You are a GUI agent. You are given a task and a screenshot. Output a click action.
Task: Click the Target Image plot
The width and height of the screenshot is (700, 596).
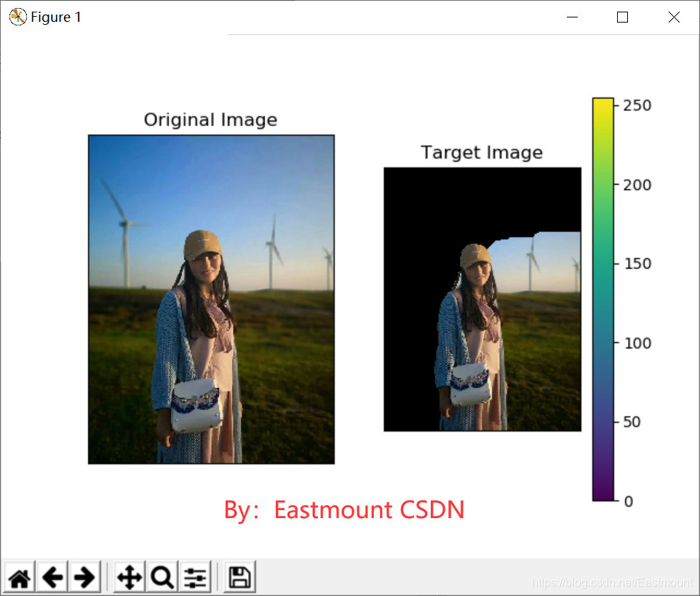(482, 299)
